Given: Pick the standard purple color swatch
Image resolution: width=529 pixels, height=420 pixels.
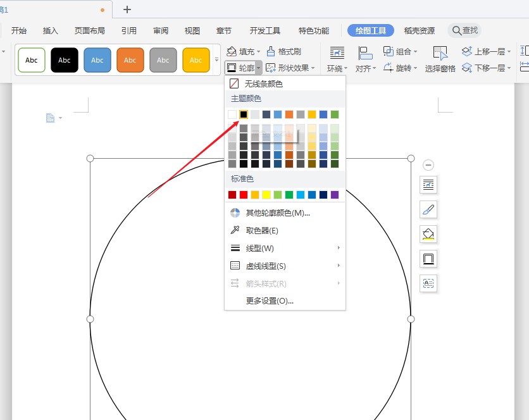Looking at the screenshot, I should pos(335,195).
